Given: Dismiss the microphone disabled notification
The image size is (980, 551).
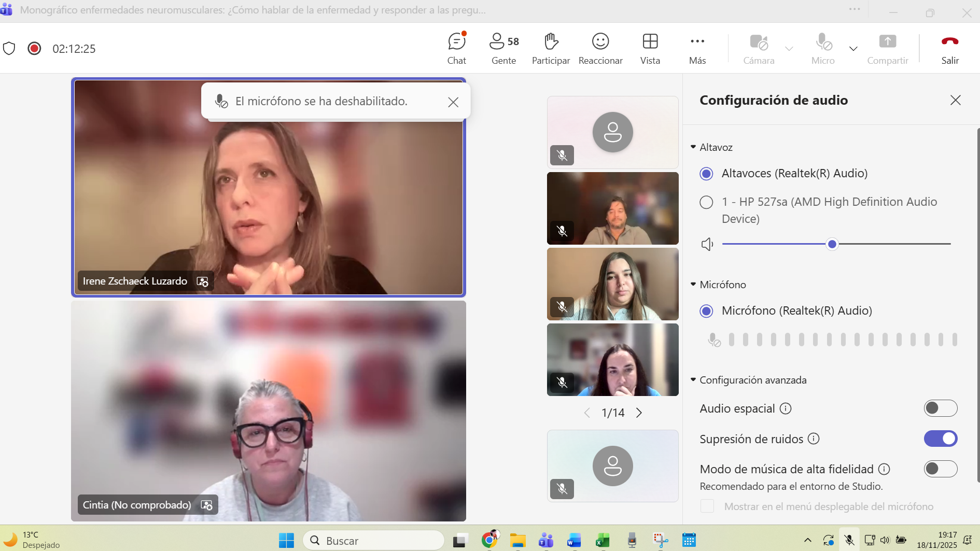Looking at the screenshot, I should point(453,102).
